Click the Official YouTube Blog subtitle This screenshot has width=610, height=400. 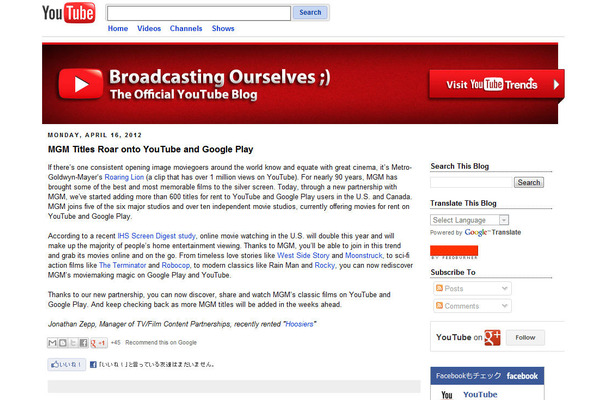183,95
